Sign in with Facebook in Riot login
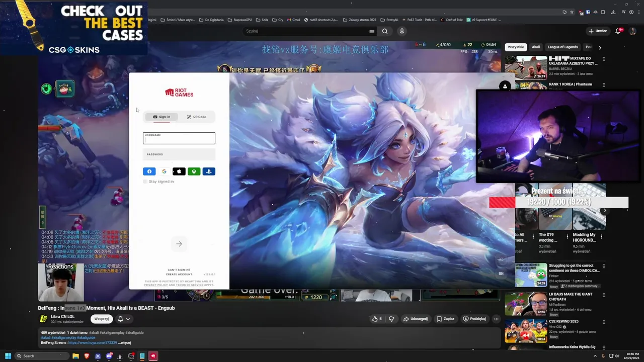Screen dimensions: 644x362 click(149, 171)
